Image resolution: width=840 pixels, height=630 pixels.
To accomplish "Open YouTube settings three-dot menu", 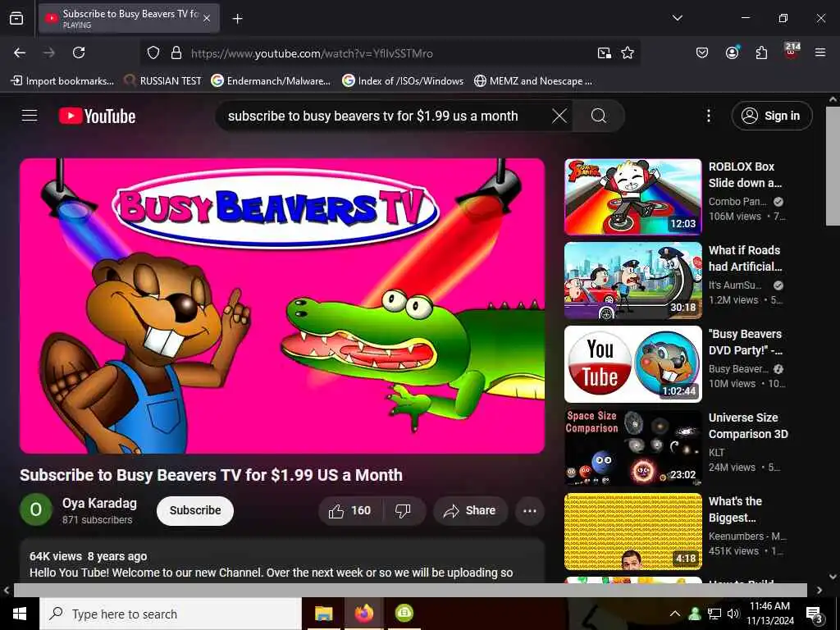I will (708, 116).
